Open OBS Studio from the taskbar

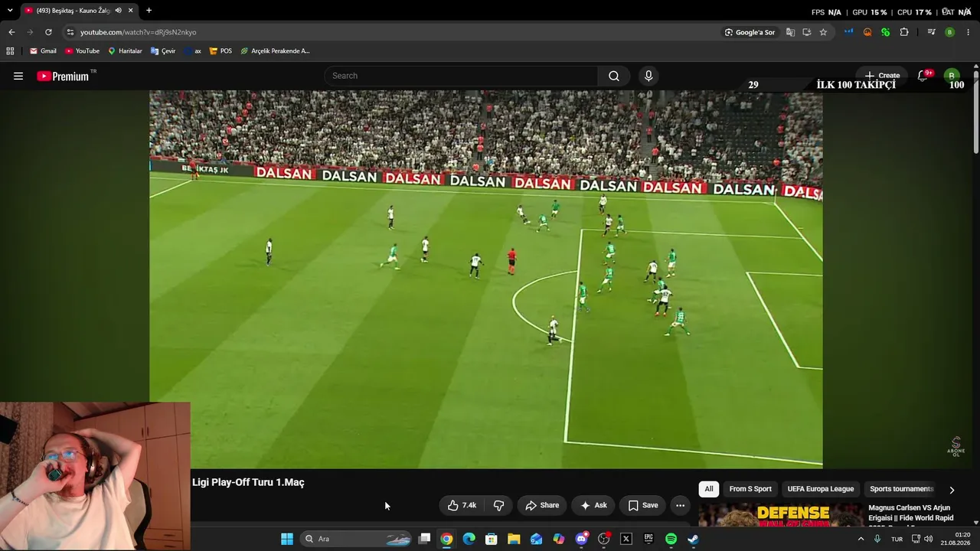603,539
